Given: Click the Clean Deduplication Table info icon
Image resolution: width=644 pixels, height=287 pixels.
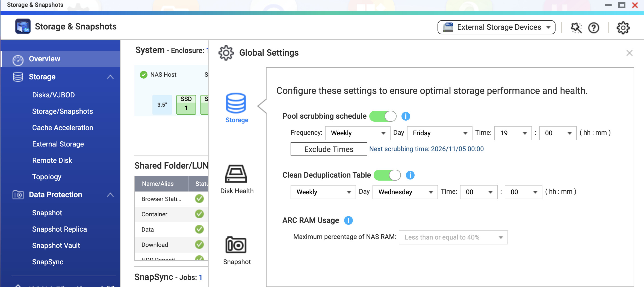Looking at the screenshot, I should coord(410,175).
